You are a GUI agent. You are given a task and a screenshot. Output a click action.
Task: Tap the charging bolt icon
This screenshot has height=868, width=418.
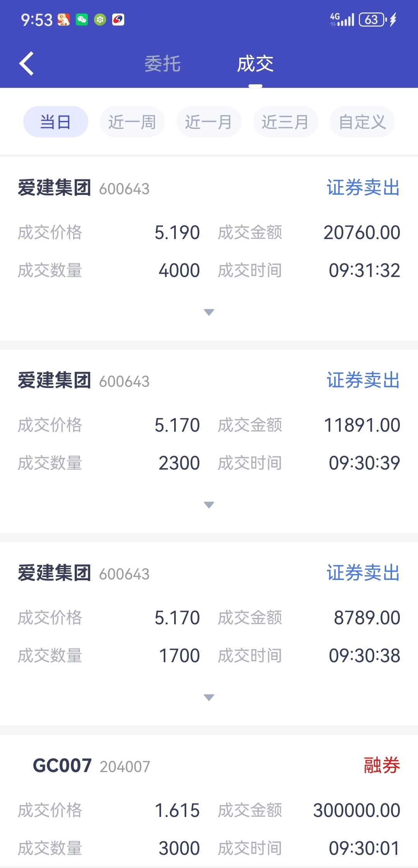point(393,19)
